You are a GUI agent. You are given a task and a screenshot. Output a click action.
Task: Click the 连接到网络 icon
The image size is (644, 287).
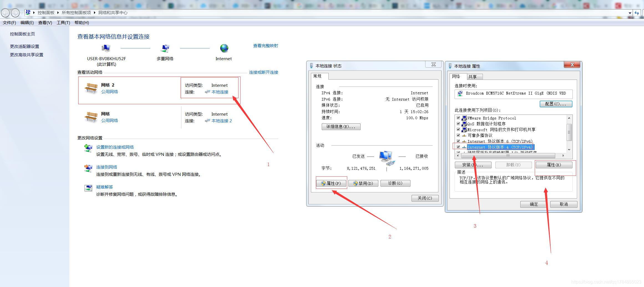(x=88, y=168)
